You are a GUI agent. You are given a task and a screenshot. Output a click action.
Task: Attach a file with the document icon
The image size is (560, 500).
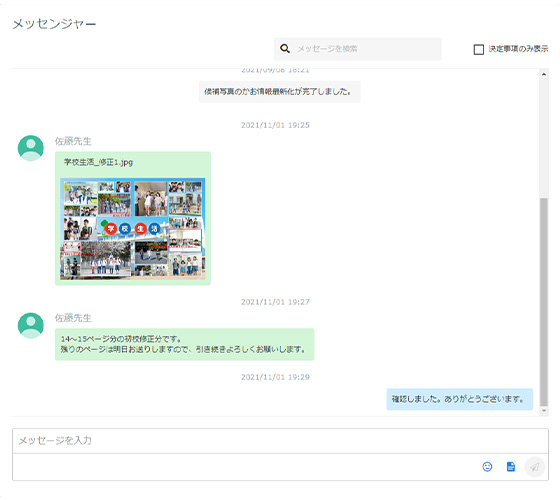tap(511, 466)
